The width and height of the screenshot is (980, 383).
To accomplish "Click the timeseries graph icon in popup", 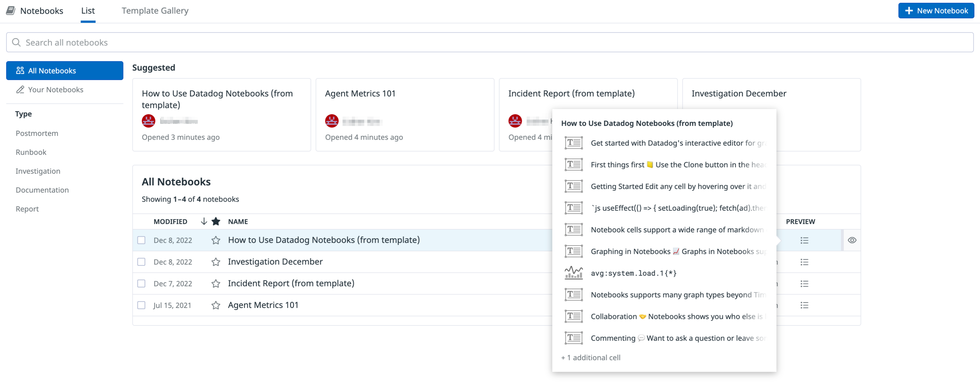I will tap(573, 273).
